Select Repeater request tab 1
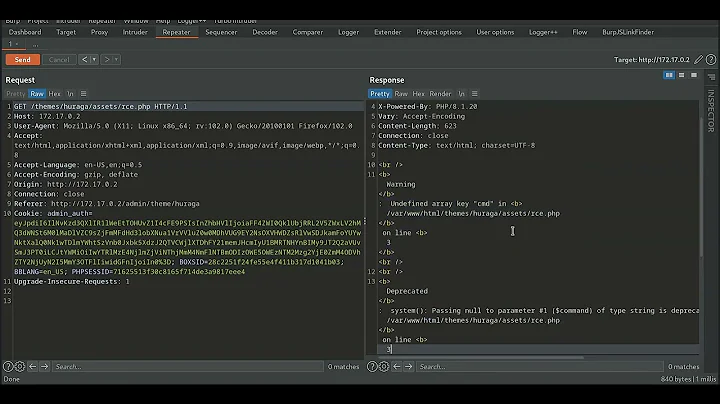Image resolution: width=720 pixels, height=404 pixels. [x=13, y=44]
